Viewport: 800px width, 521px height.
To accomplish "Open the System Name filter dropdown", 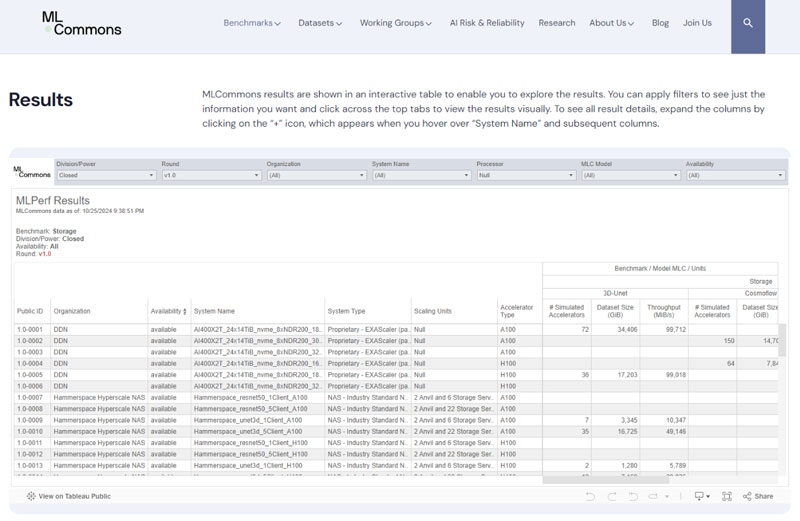I will click(421, 175).
